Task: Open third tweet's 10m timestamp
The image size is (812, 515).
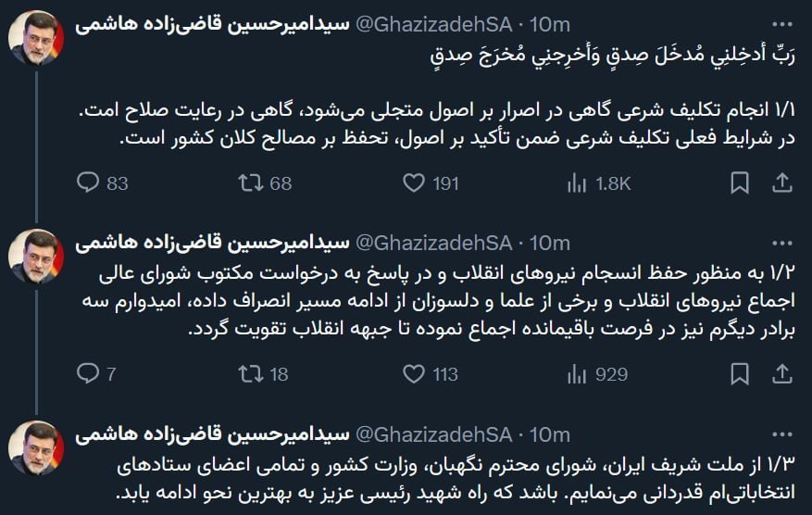Action: 552,433
